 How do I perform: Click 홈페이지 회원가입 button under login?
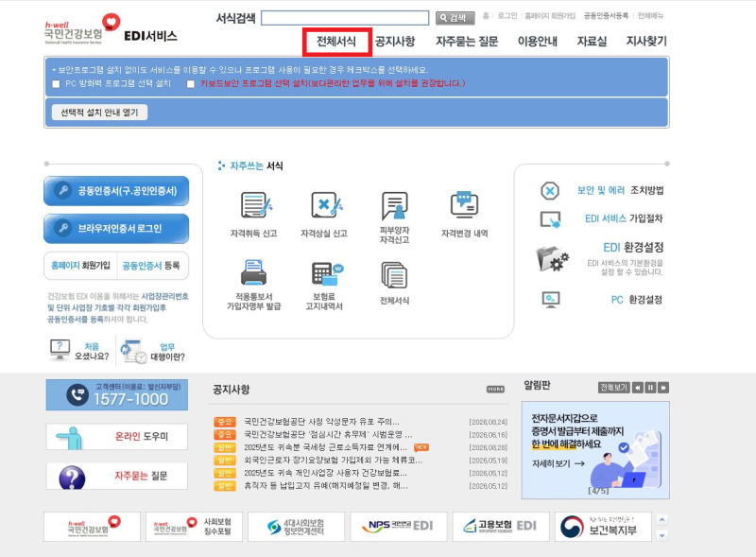[80, 266]
